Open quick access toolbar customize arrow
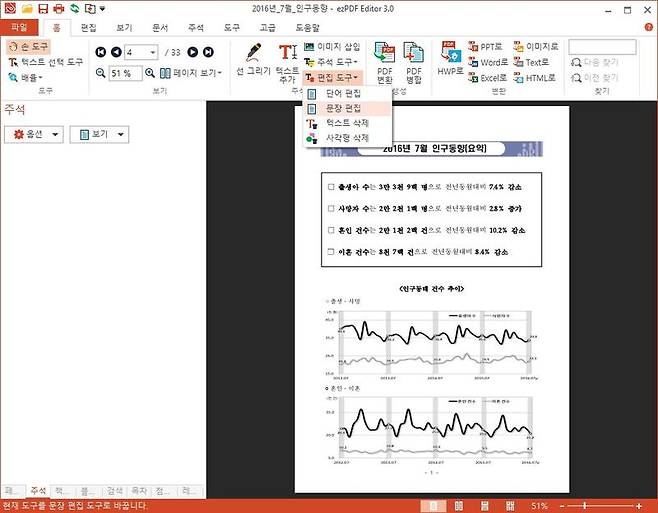The width and height of the screenshot is (658, 513). pyautogui.click(x=102, y=8)
